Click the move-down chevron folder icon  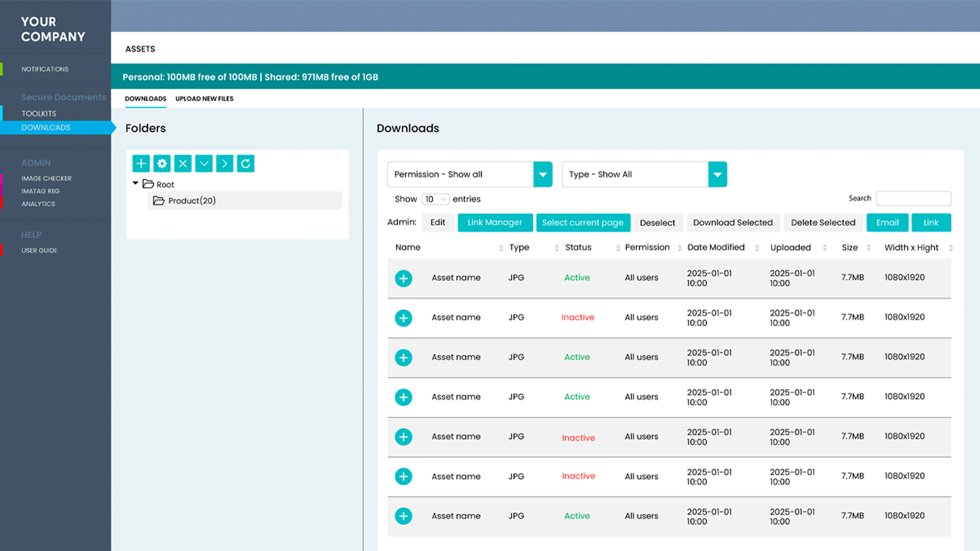click(204, 164)
